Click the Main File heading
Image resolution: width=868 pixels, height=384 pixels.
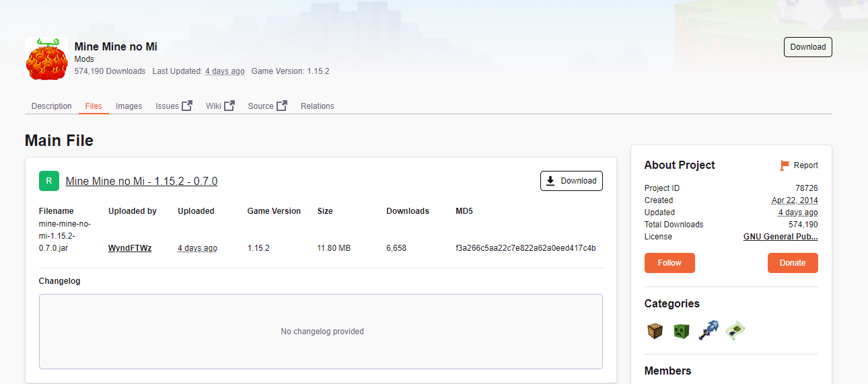coord(59,141)
